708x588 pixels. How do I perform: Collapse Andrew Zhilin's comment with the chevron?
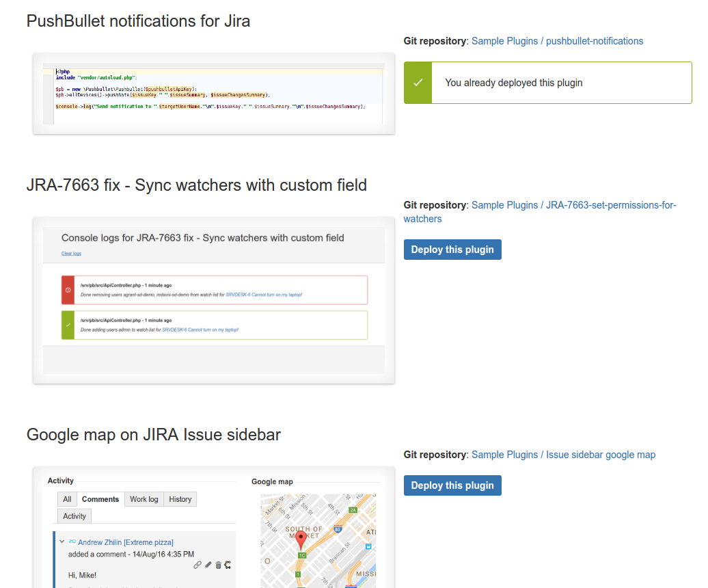[62, 541]
